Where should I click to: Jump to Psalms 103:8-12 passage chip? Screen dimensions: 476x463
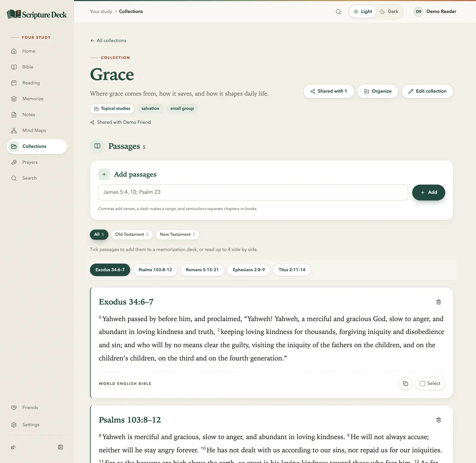pyautogui.click(x=155, y=270)
